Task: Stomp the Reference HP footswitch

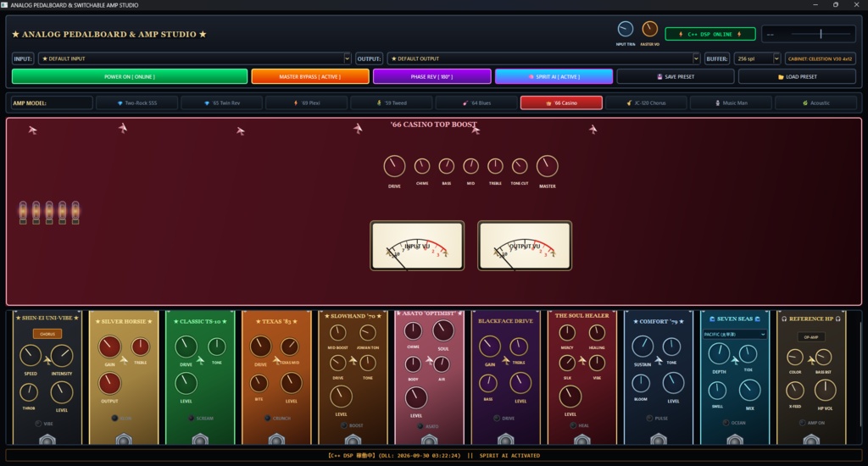Action: click(811, 441)
